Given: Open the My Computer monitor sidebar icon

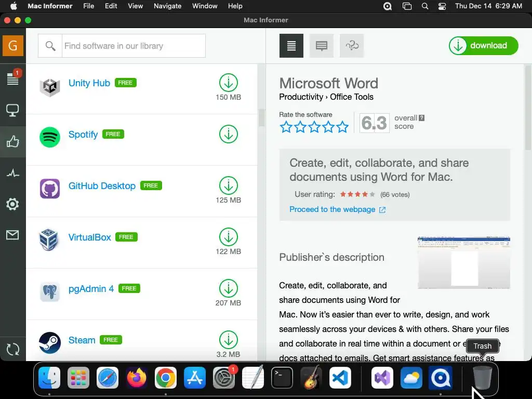Looking at the screenshot, I should click(12, 110).
